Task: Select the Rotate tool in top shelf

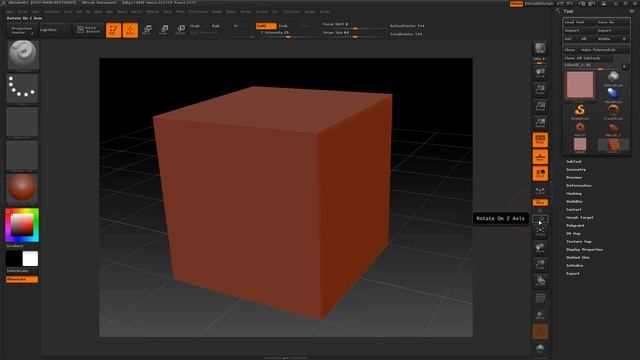Action: [x=180, y=30]
